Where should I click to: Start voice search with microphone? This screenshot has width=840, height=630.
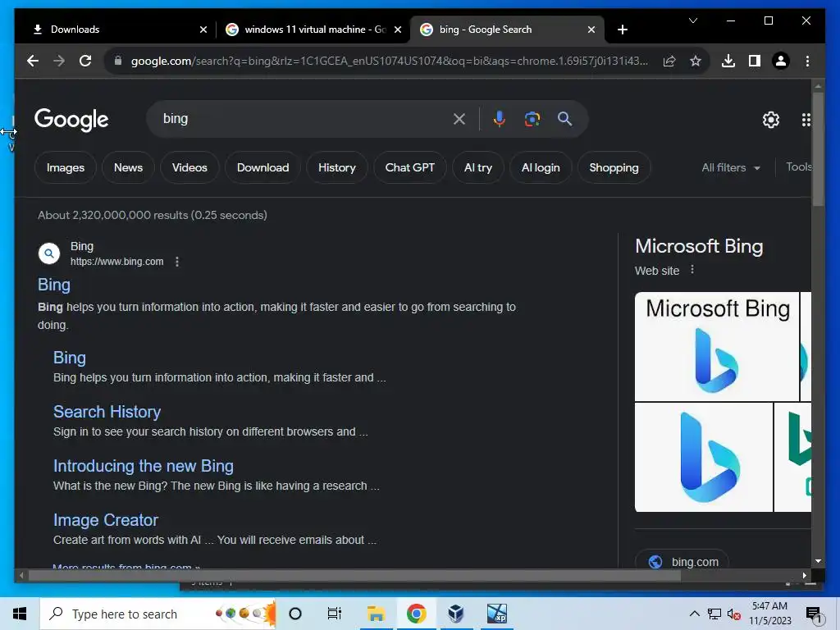tap(500, 119)
